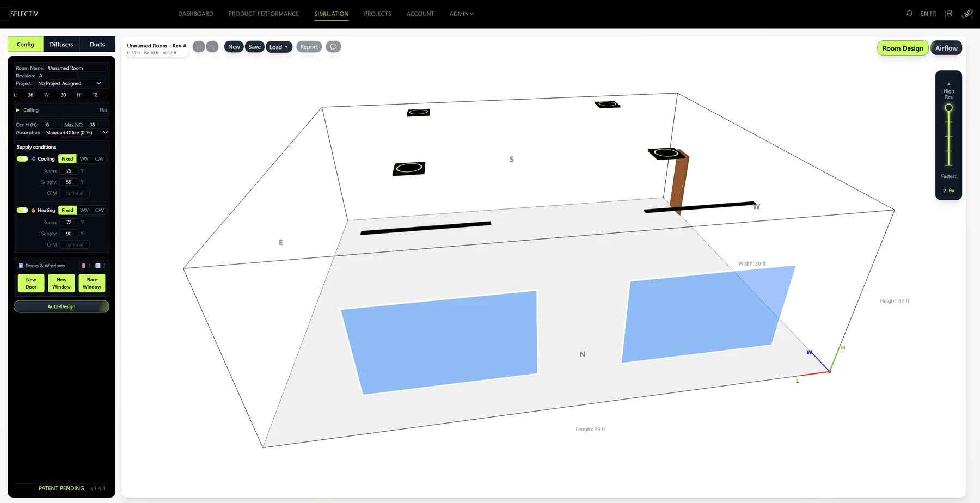Switch to the Diffusers tab

(62, 44)
